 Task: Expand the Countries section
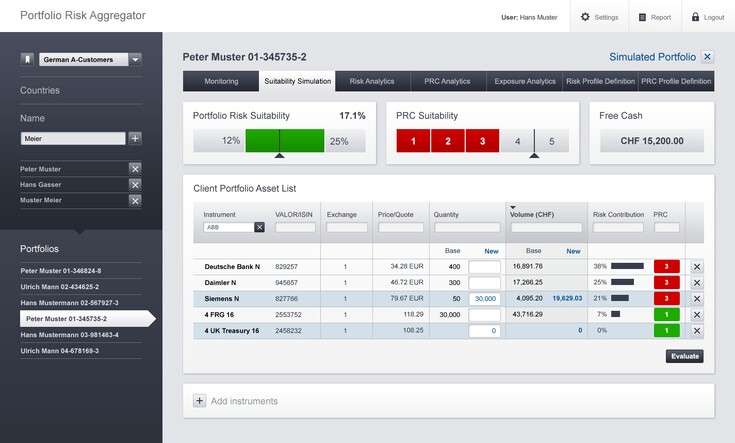coord(40,90)
